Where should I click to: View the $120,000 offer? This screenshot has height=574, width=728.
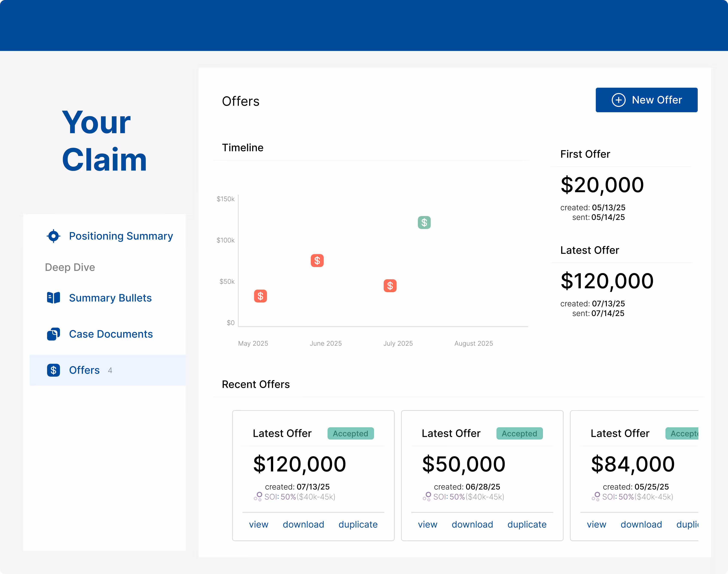[x=258, y=524]
